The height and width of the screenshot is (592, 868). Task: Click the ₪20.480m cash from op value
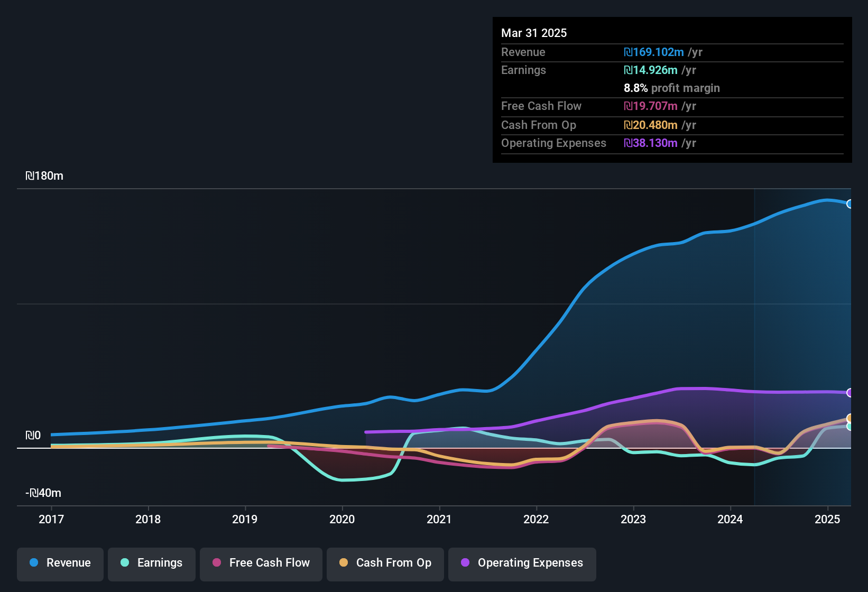(x=651, y=125)
